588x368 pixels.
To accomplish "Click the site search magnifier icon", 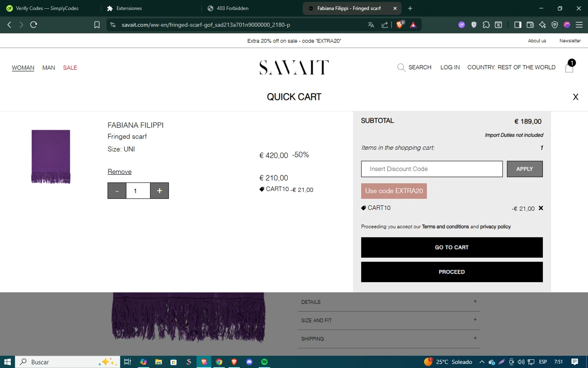I will [401, 67].
